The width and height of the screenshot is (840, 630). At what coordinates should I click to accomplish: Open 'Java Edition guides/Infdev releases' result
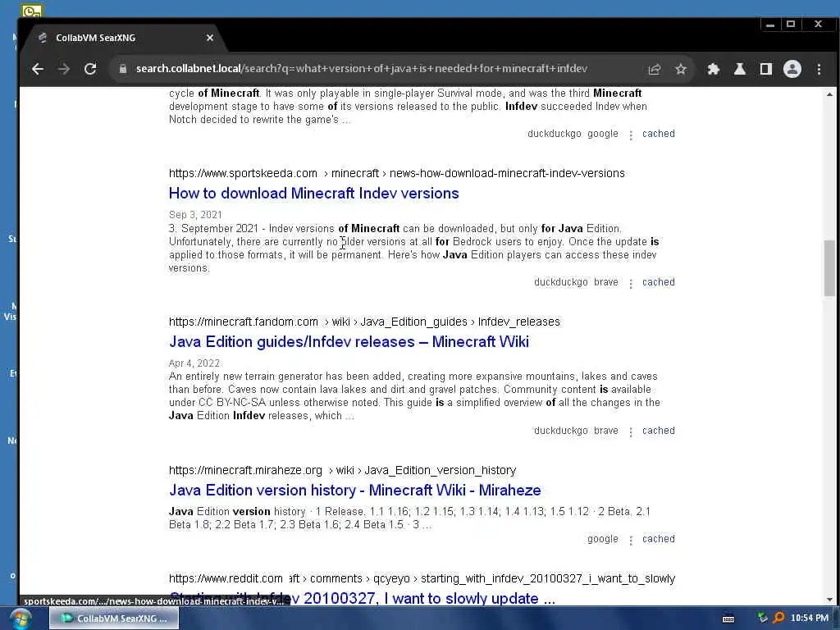tap(349, 341)
